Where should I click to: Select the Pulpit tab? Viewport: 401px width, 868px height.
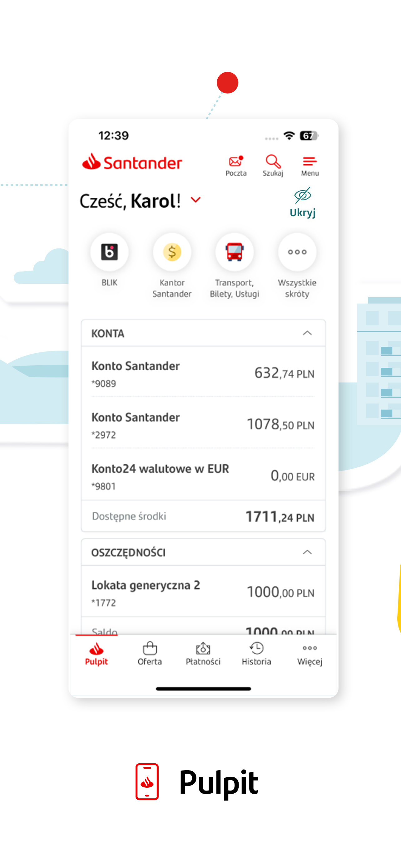96,654
